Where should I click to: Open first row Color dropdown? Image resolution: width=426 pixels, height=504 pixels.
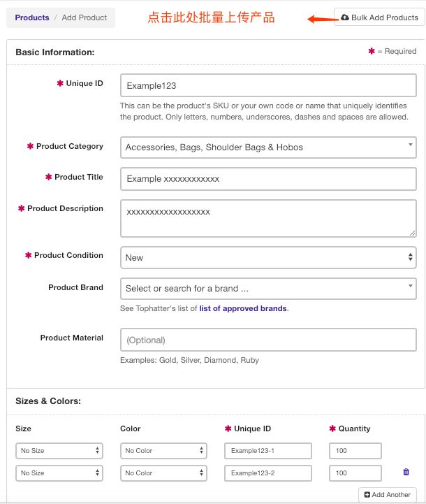point(163,451)
